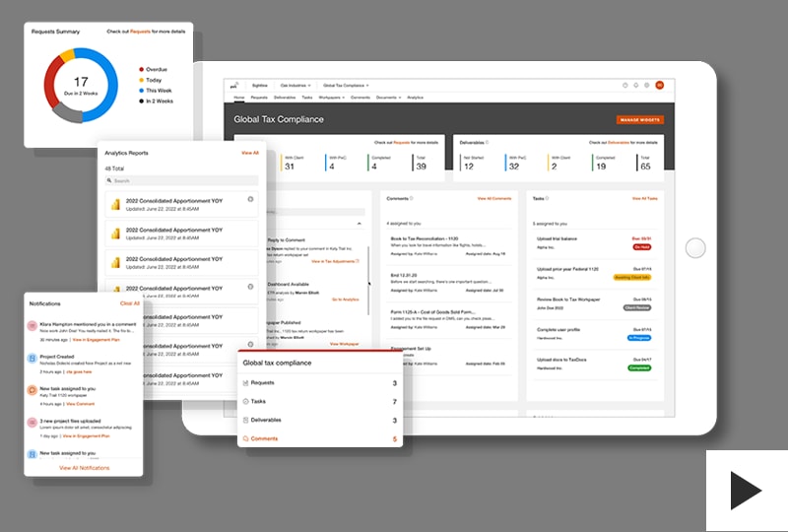Click Klara Hampton's mention notification icon

[x=33, y=324]
